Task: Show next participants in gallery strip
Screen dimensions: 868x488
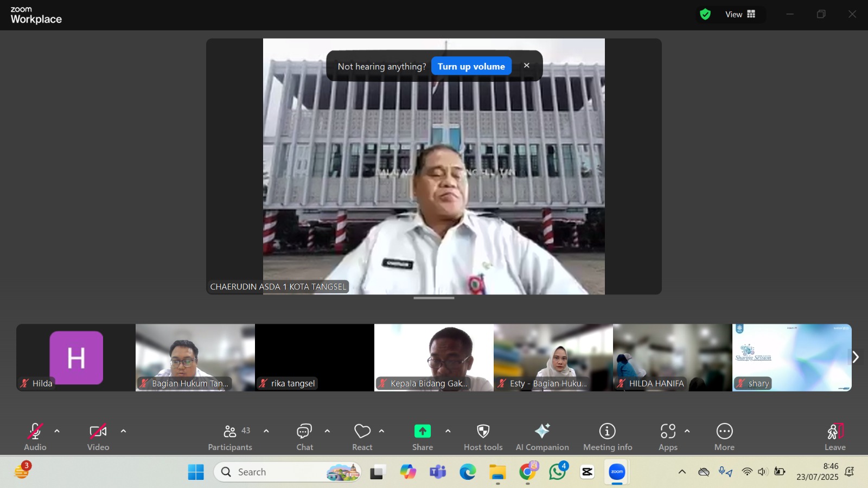Action: (x=856, y=357)
